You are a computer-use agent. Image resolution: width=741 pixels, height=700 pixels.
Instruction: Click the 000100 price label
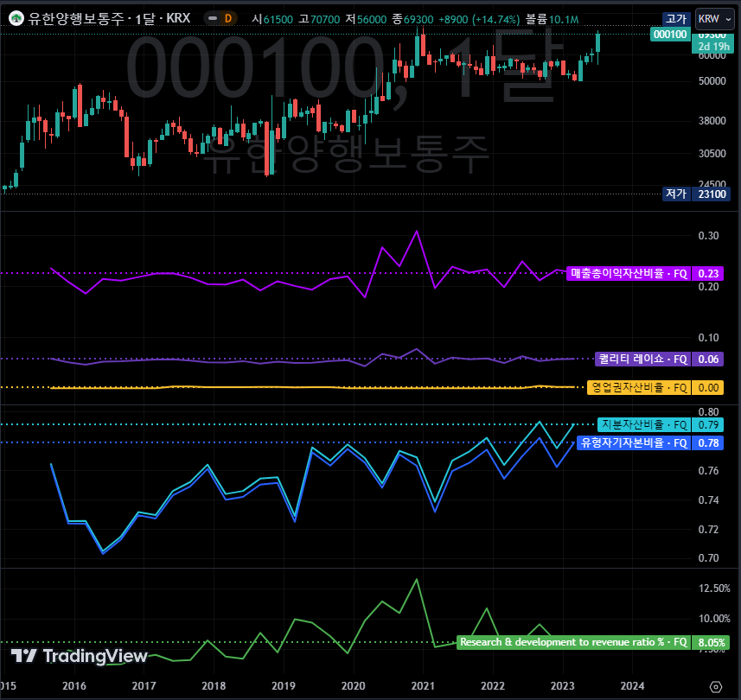[x=670, y=35]
